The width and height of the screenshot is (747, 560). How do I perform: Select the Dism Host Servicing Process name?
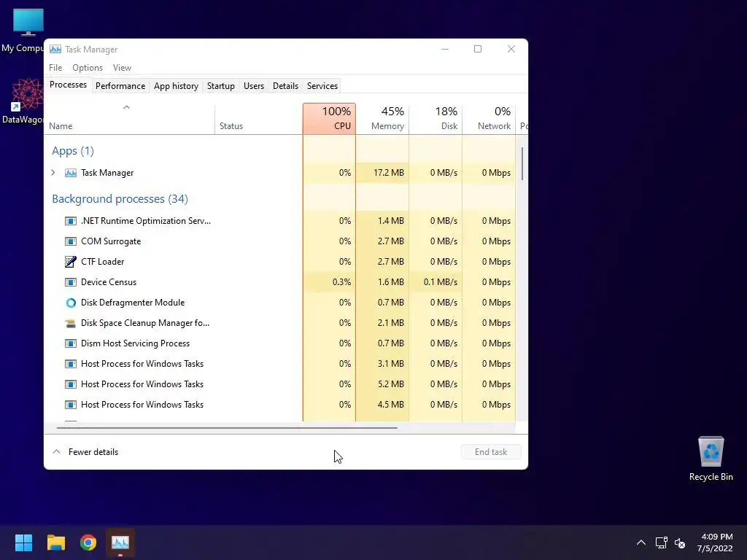click(x=135, y=343)
